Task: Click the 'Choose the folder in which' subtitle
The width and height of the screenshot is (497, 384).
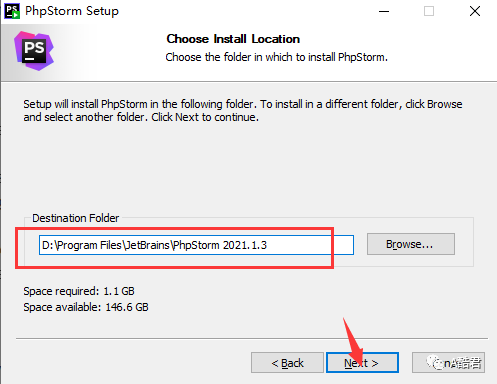Action: click(x=276, y=57)
